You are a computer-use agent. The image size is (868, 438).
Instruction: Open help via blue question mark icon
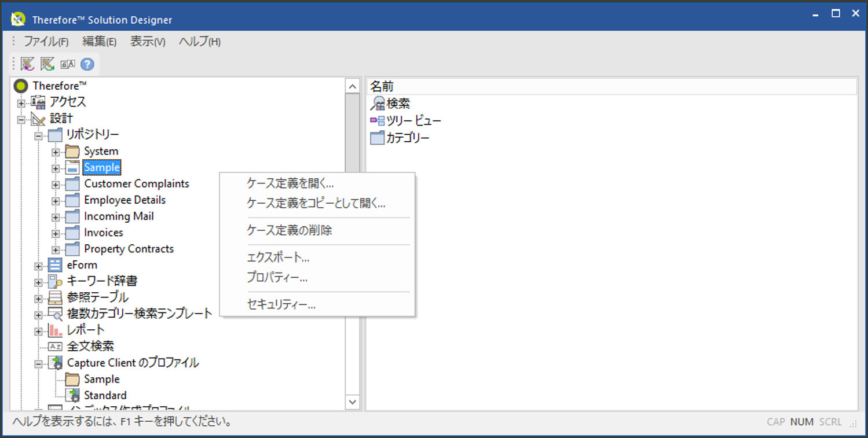tap(87, 64)
